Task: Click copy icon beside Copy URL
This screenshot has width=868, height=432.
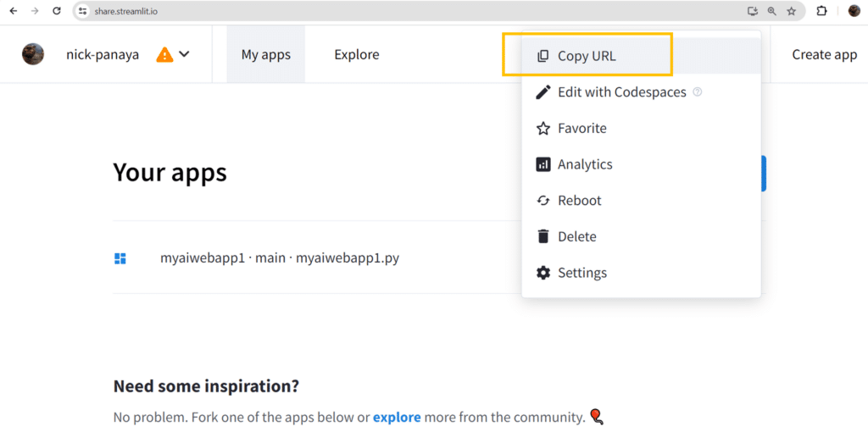Action: coord(543,56)
